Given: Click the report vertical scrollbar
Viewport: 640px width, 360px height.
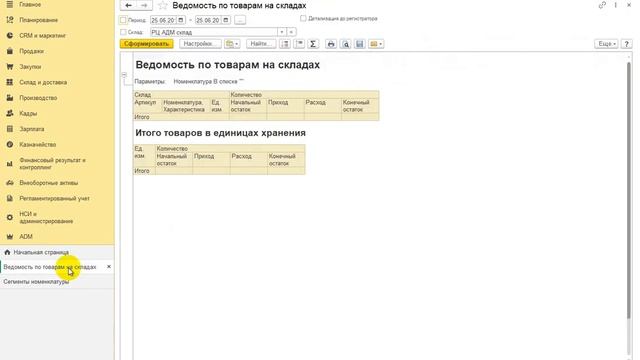Looking at the screenshot, I should pyautogui.click(x=629, y=191).
